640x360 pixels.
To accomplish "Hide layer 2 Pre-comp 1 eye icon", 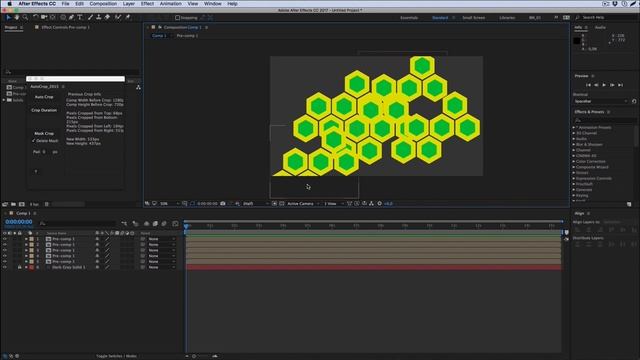I will point(5,244).
